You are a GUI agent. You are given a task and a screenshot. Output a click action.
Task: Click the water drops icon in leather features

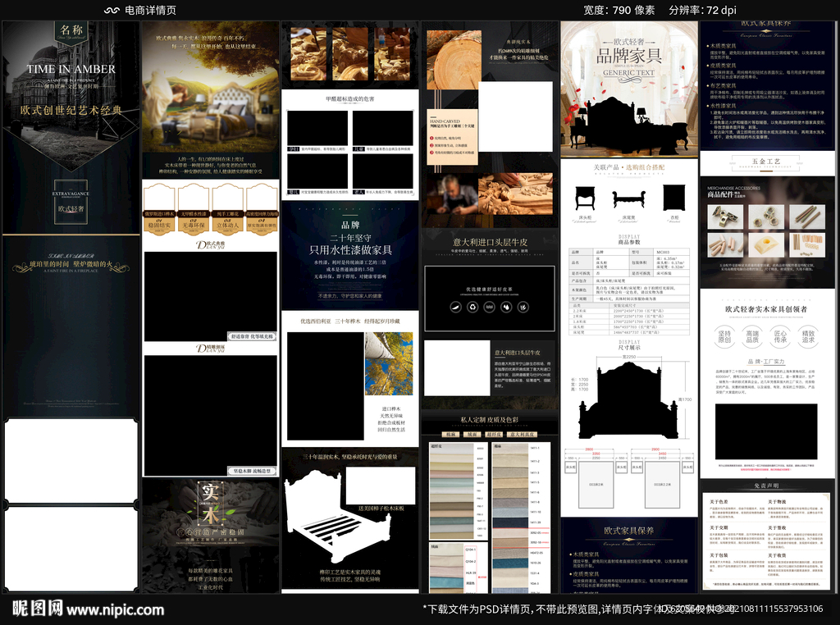[x=506, y=307]
